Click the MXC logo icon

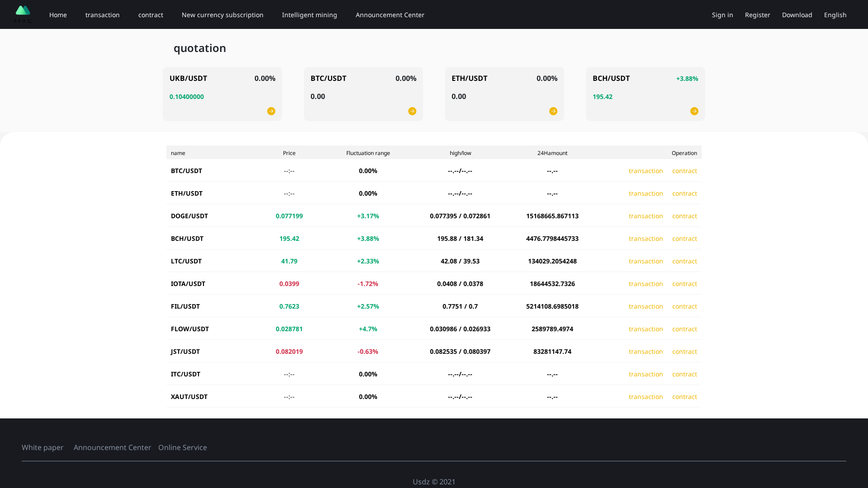click(x=23, y=14)
